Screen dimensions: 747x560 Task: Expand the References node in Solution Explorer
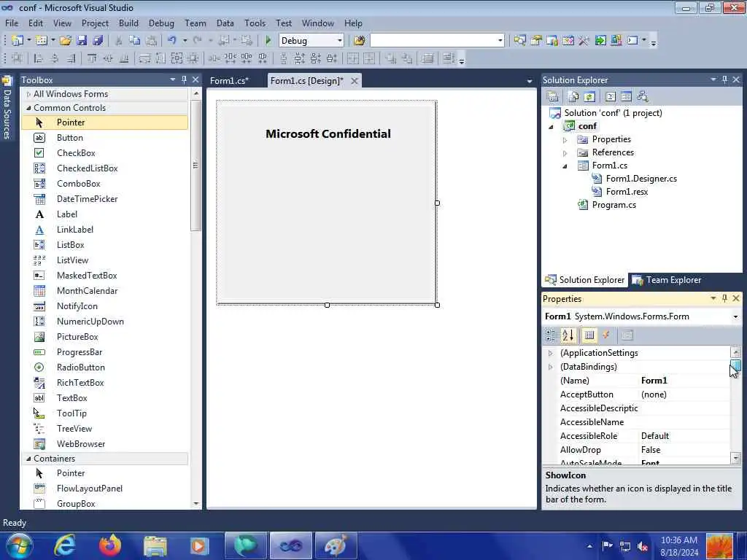point(565,153)
